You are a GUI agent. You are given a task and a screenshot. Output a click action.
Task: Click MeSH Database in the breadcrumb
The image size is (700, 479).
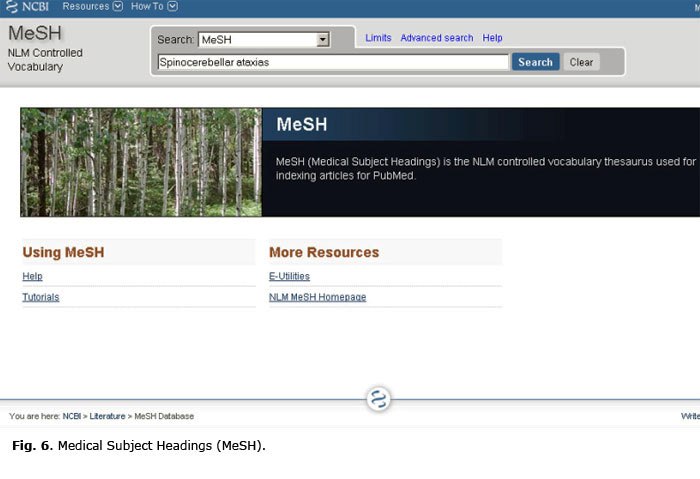pos(164,416)
